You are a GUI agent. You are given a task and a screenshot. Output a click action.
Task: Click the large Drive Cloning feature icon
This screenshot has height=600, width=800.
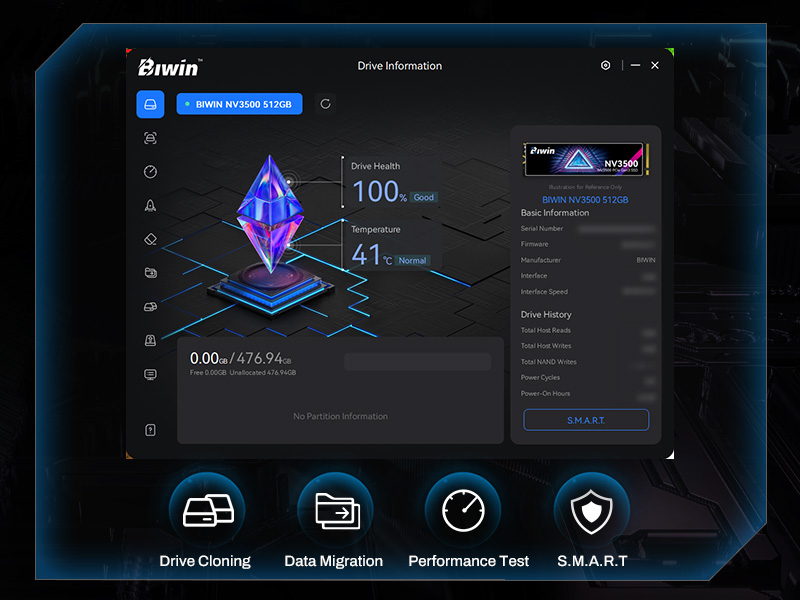207,510
